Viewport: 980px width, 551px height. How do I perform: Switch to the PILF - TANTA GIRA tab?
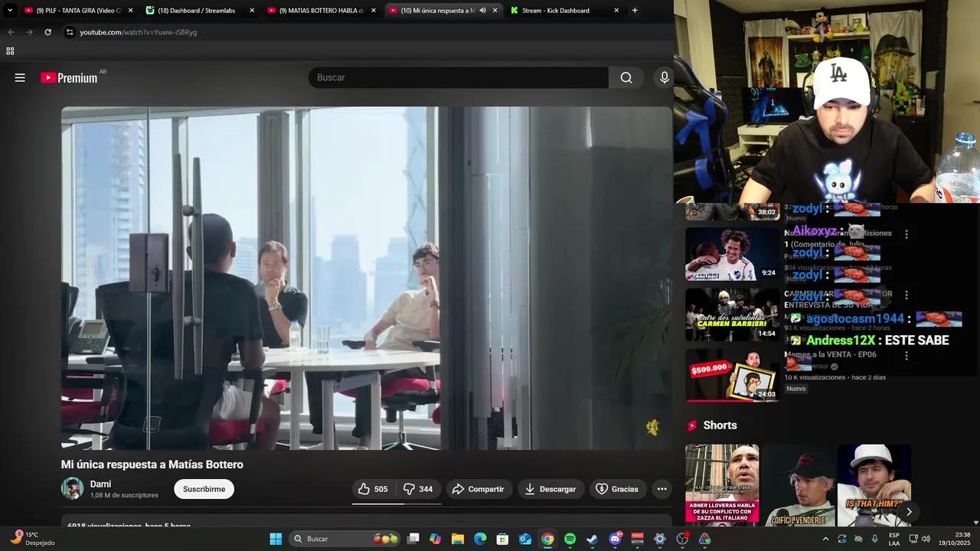[79, 11]
